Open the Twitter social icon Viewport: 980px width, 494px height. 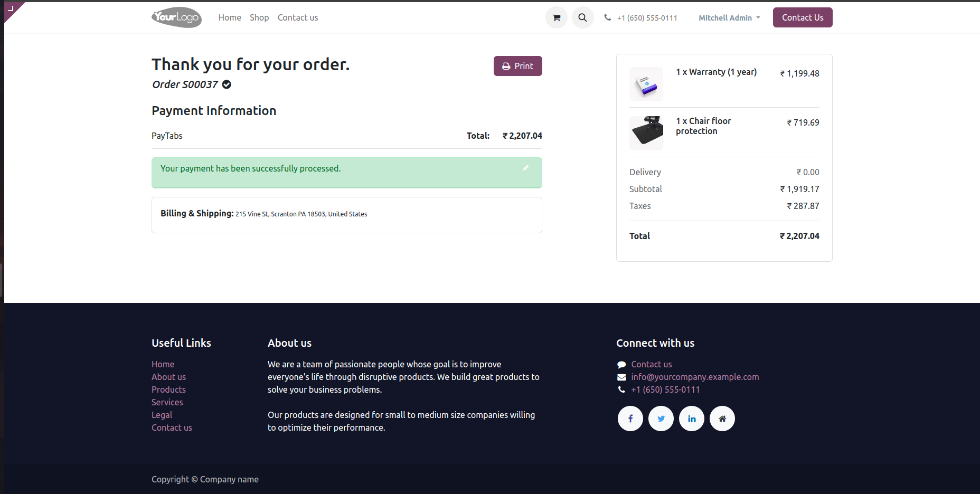pos(661,419)
